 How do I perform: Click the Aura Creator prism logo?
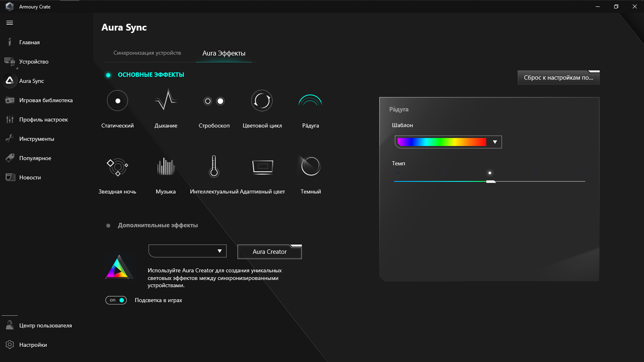(119, 267)
